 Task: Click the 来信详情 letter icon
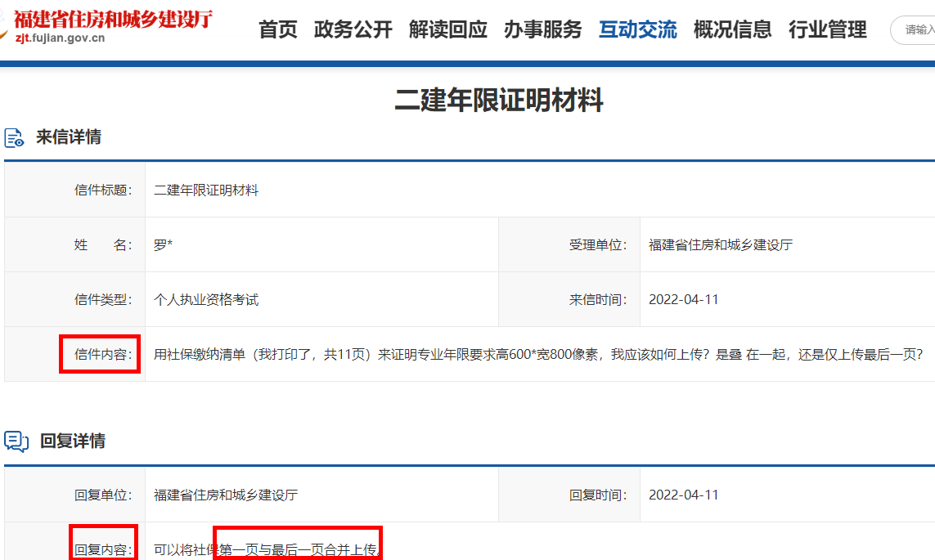[15, 137]
